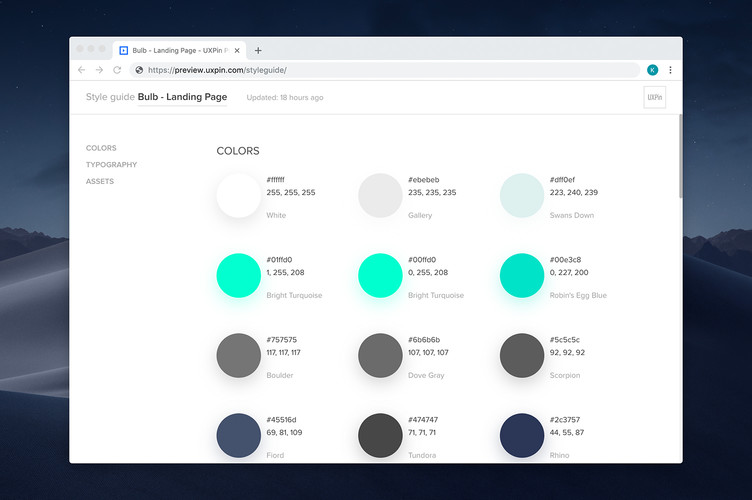This screenshot has height=500, width=752.
Task: Select the #00ffd0 Bright Turquoise swatch
Action: (x=380, y=276)
